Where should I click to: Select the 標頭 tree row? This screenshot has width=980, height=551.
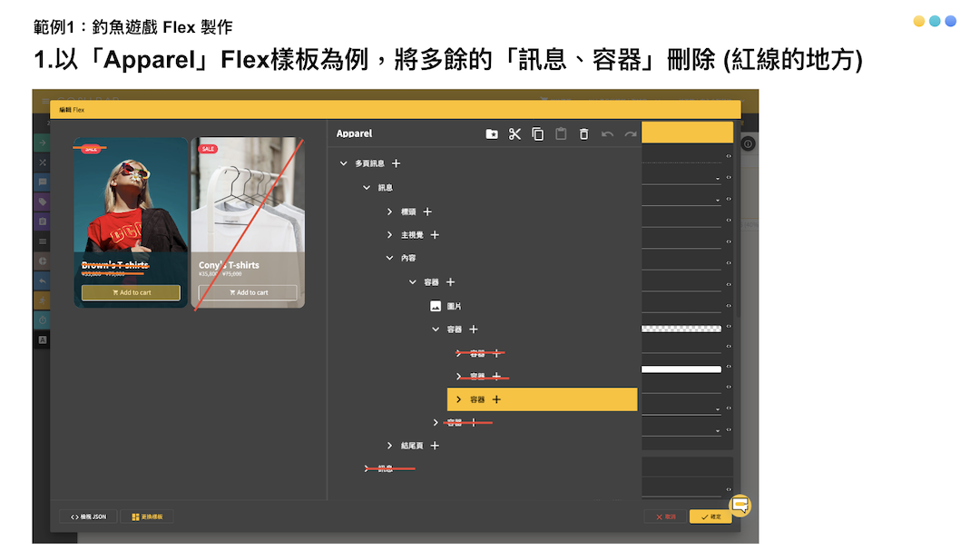[x=408, y=212]
